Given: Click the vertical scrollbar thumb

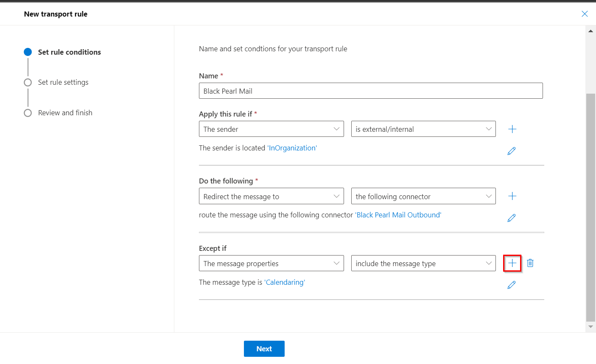Looking at the screenshot, I should (x=590, y=207).
